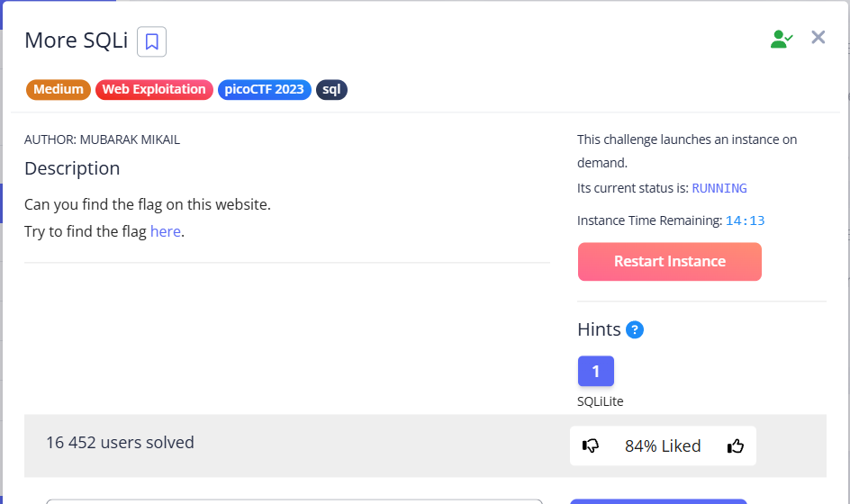Viewport: 850px width, 504px height.
Task: Click the SQLiLite hint text
Action: pos(601,401)
